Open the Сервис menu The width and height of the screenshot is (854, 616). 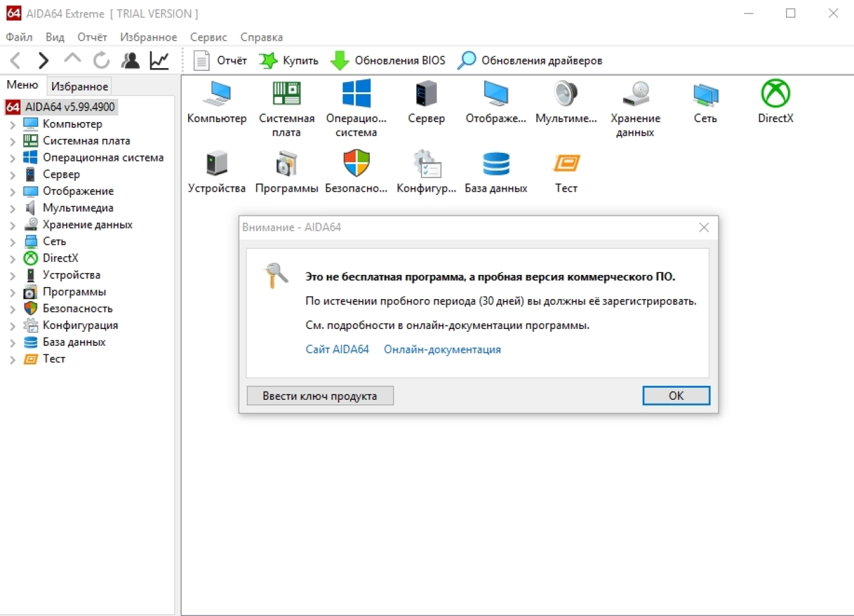208,37
